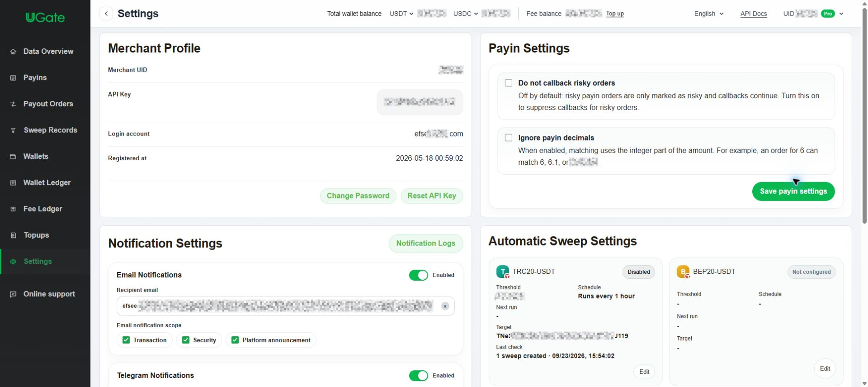Click the Payout Orders arrows icon
This screenshot has height=387, width=868.
13,104
